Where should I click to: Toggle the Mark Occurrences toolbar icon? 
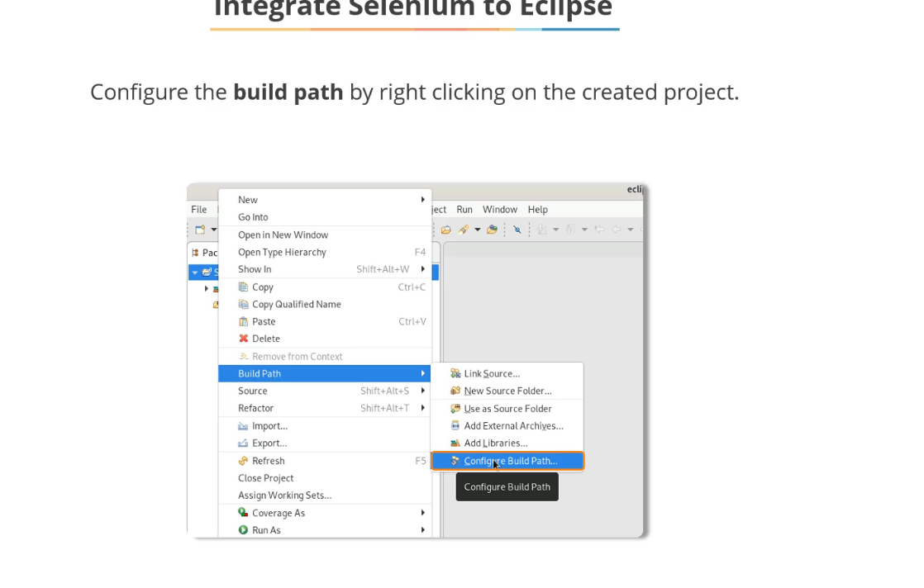click(517, 230)
